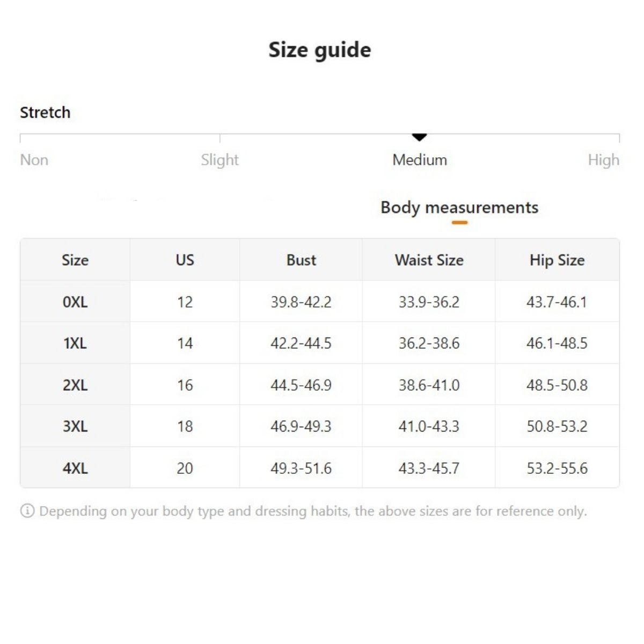Click the Slight stretch label
The image size is (644, 644).
(x=219, y=160)
